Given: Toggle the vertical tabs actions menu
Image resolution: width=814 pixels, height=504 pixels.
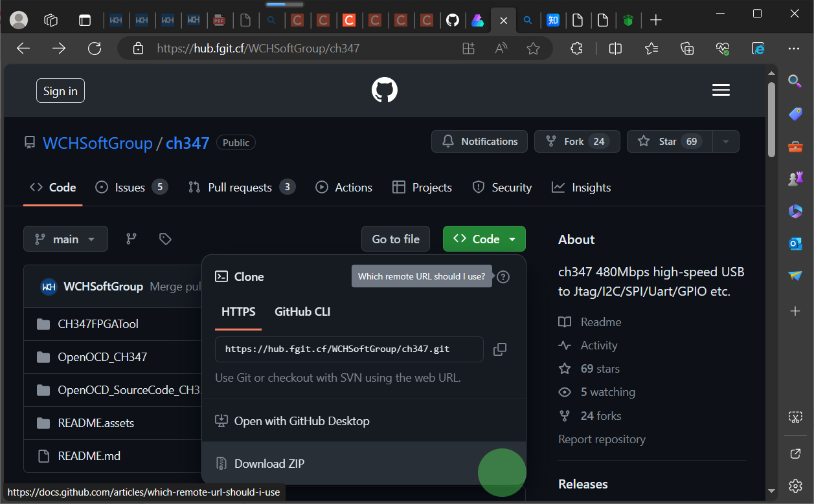Looking at the screenshot, I should tap(85, 20).
